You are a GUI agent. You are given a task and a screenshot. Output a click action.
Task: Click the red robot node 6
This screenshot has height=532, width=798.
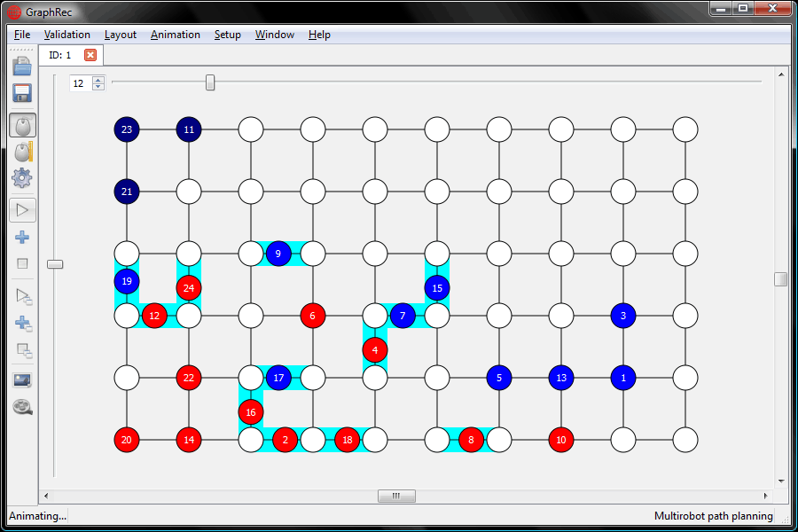(312, 316)
